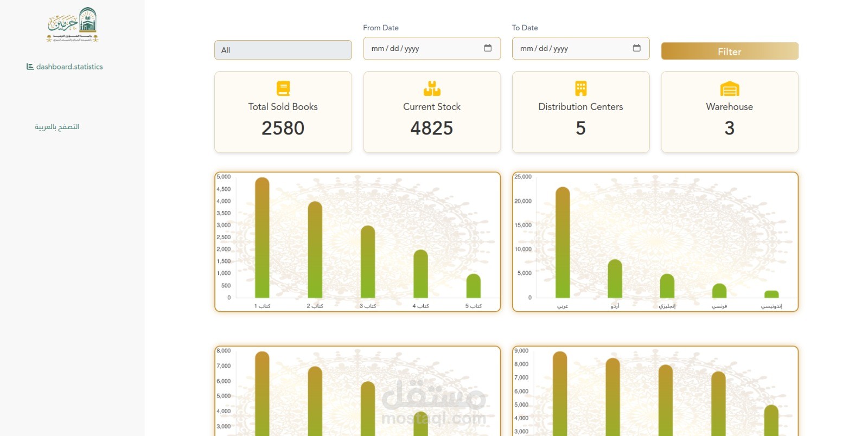
Task: Click the 8,000 top axis label in lower left chart
Action: [x=224, y=351]
